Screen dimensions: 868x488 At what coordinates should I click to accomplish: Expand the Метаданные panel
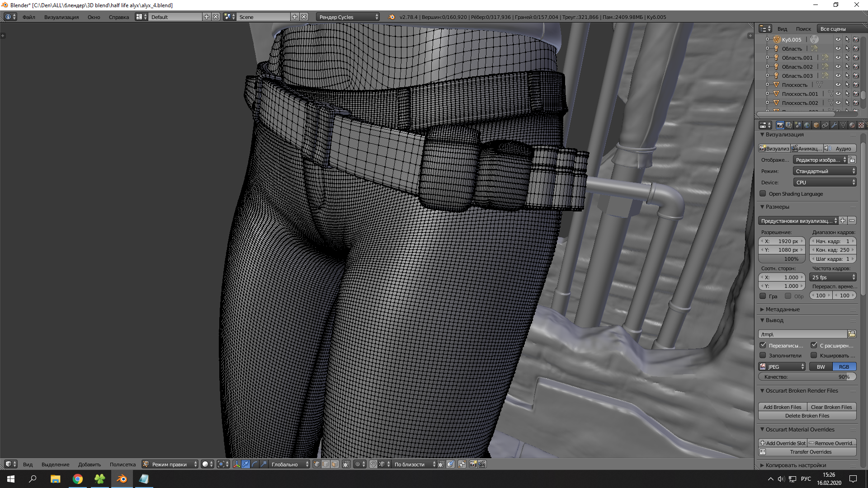pos(783,310)
